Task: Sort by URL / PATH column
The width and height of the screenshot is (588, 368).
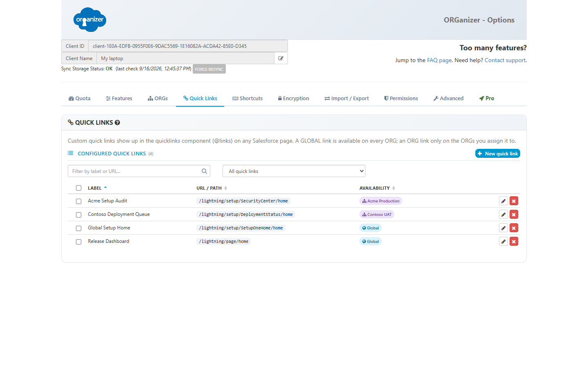Action: click(212, 188)
